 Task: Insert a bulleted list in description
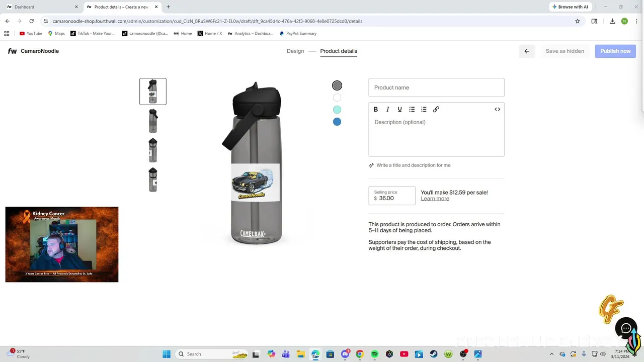(412, 109)
